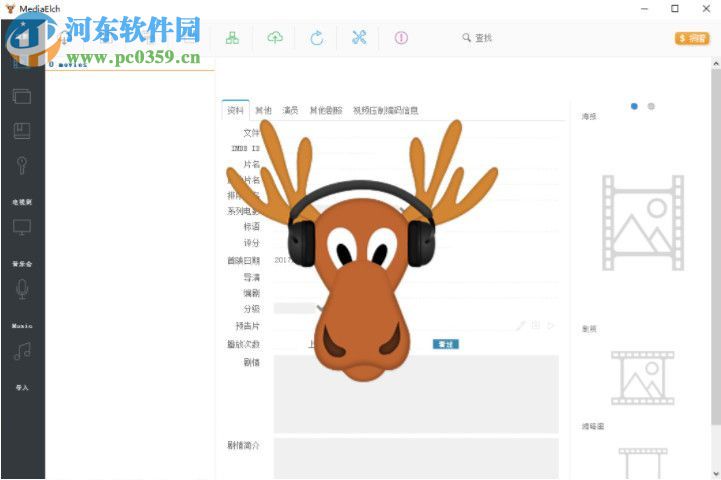
Task: Click the 音乐会 sidebar label
Action: coord(22,264)
